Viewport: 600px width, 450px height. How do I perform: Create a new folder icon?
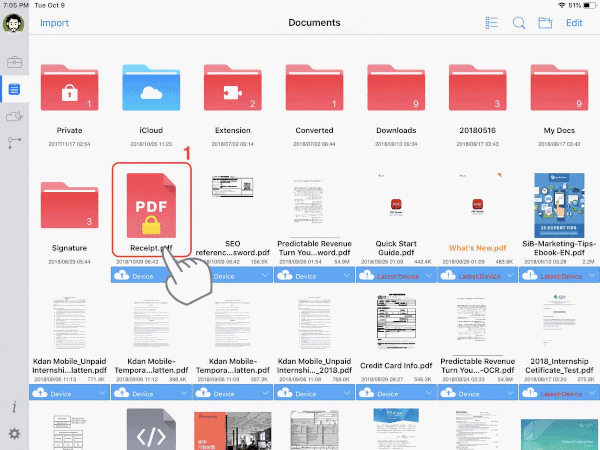[x=545, y=23]
